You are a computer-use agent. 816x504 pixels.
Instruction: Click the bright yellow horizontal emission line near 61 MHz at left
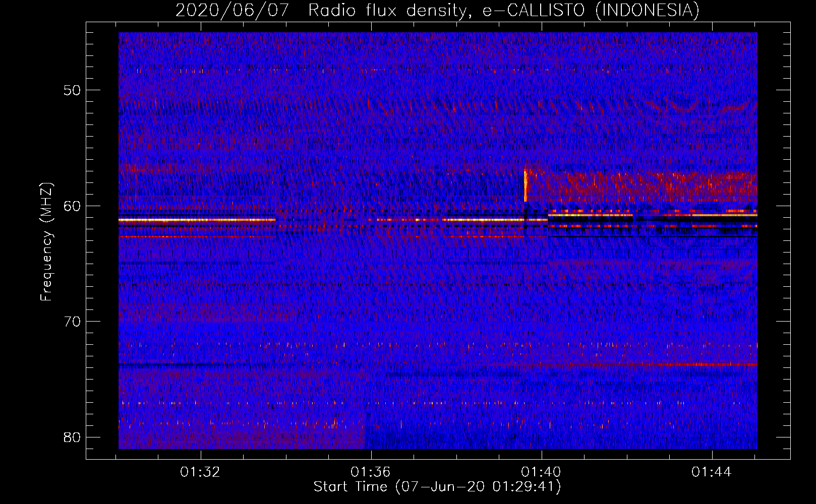pyautogui.click(x=197, y=220)
